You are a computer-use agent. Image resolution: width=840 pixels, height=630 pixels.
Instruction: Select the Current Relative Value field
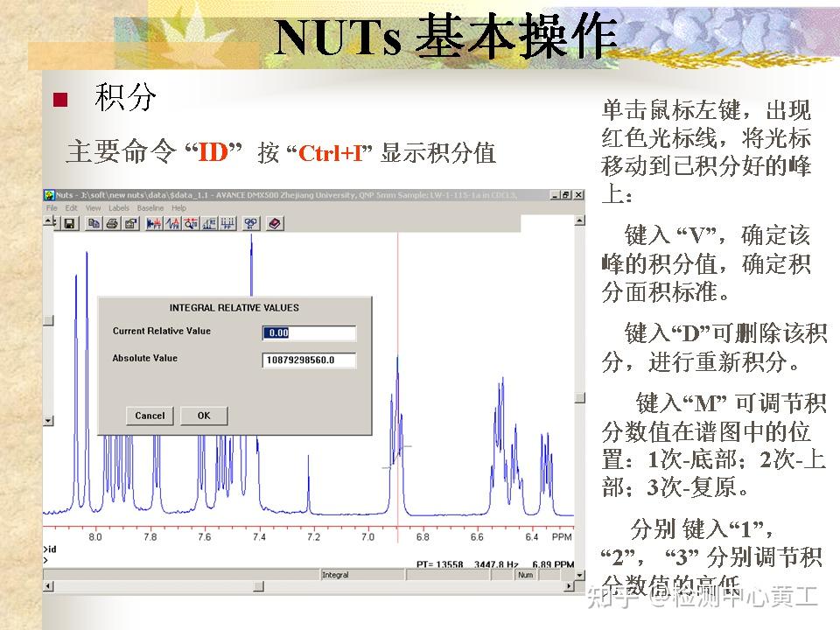(308, 332)
